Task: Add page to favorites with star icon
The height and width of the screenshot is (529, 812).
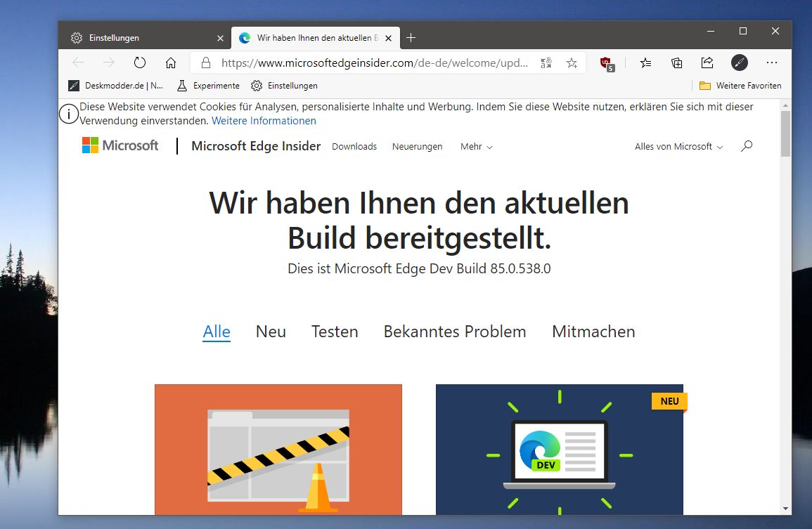Action: click(572, 63)
